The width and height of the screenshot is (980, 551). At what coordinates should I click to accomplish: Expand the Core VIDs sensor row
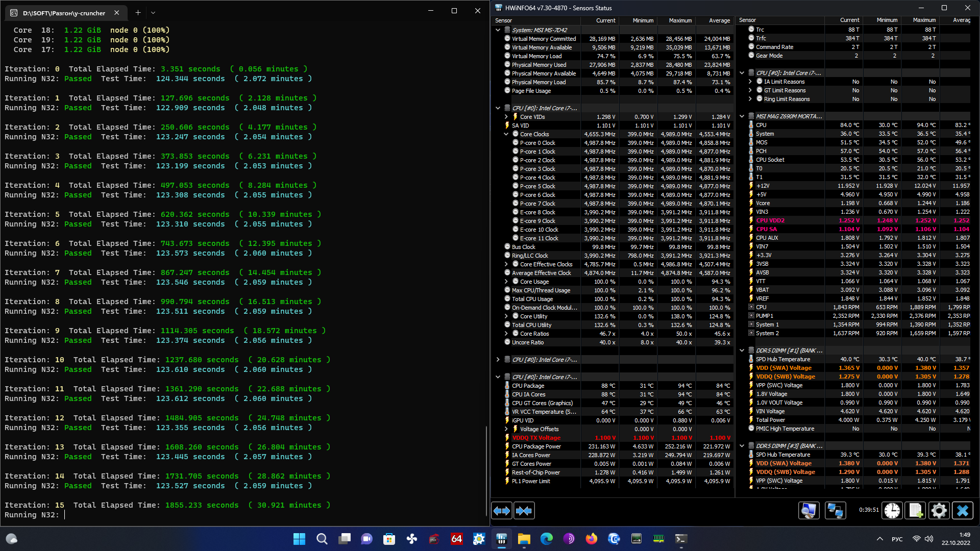click(x=506, y=117)
